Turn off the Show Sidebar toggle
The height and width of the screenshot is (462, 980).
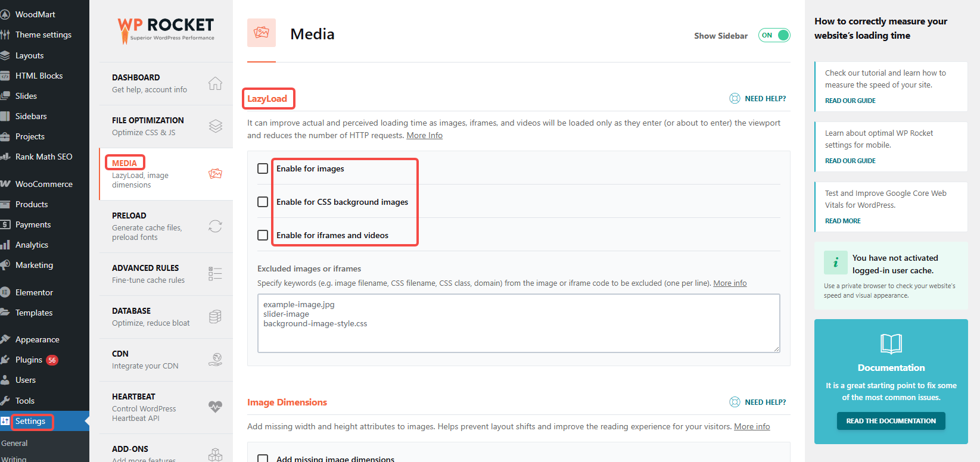click(x=774, y=35)
